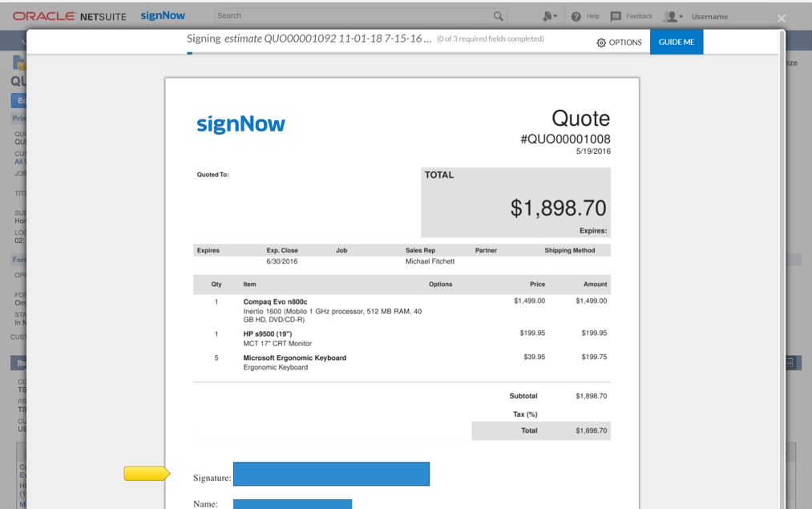Click the signNow logo on the quote document

[240, 124]
